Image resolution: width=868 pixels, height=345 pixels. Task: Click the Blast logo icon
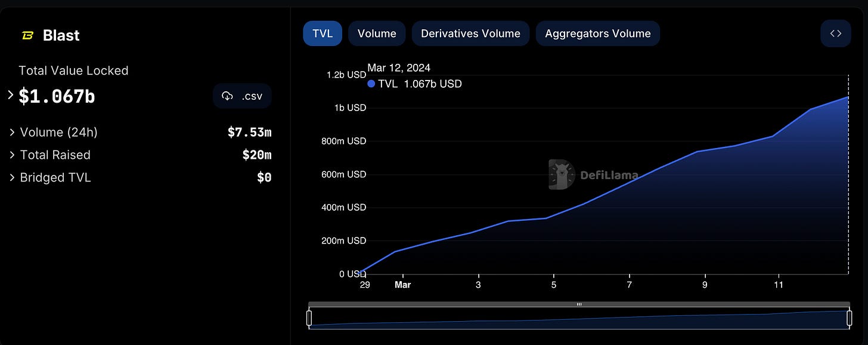[x=28, y=36]
